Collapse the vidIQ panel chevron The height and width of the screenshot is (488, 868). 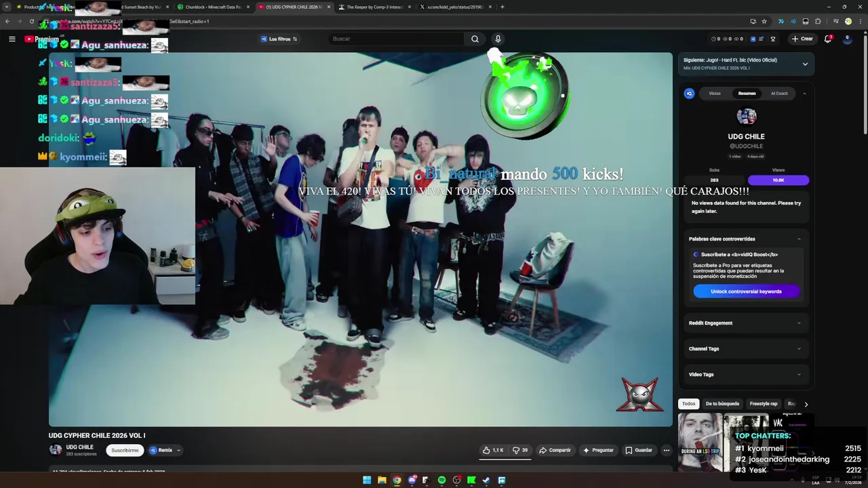coord(804,94)
